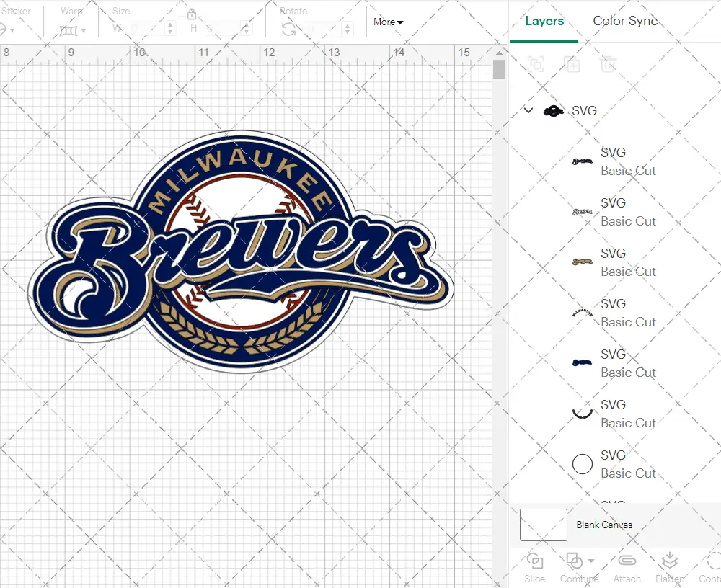721x588 pixels.
Task: Click the Brewers logo on the canvas
Action: coord(241,251)
